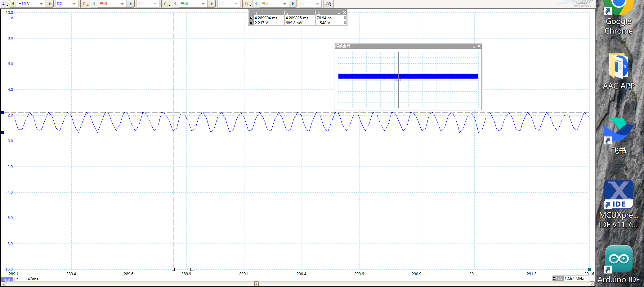Click the ruler 1 voltage value 2.237 V
Viewport: 644px width, 287px height.
point(261,23)
